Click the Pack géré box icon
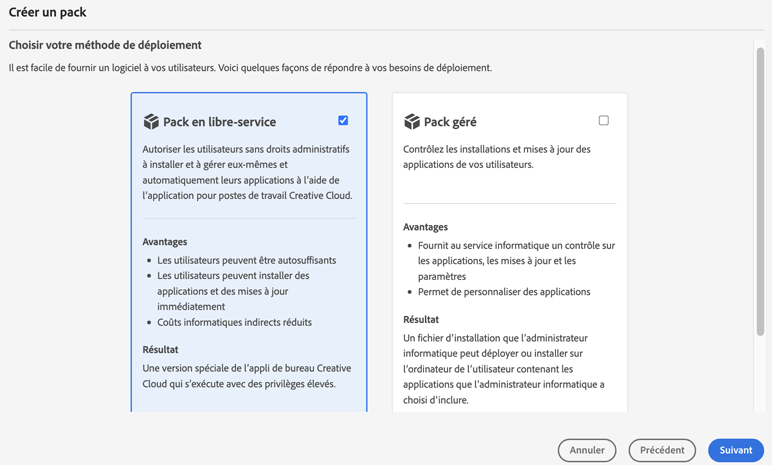 [x=412, y=122]
